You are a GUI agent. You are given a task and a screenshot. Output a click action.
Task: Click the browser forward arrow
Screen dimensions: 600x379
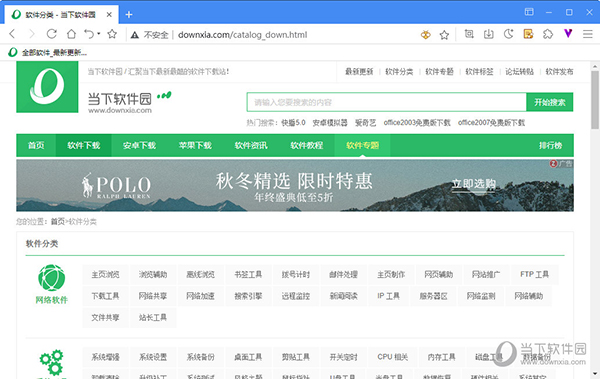[32, 34]
